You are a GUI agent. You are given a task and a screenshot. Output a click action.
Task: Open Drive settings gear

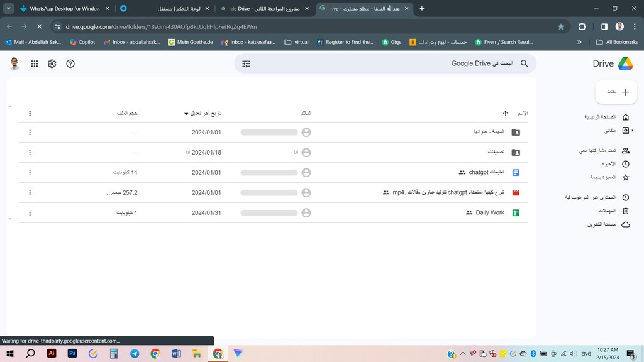(52, 63)
